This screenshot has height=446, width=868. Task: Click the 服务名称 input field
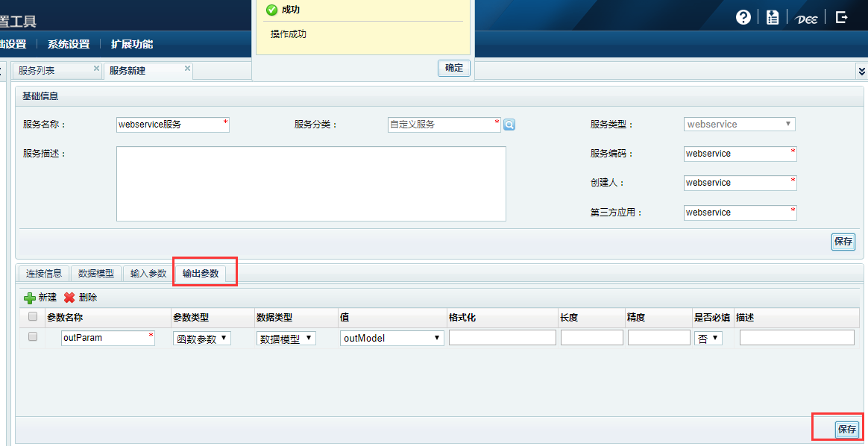pyautogui.click(x=173, y=125)
